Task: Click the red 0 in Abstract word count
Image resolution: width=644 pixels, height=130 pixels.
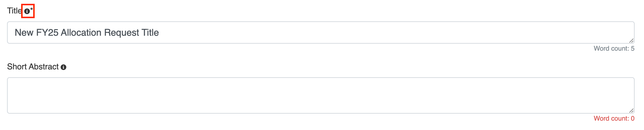Action: (633, 119)
